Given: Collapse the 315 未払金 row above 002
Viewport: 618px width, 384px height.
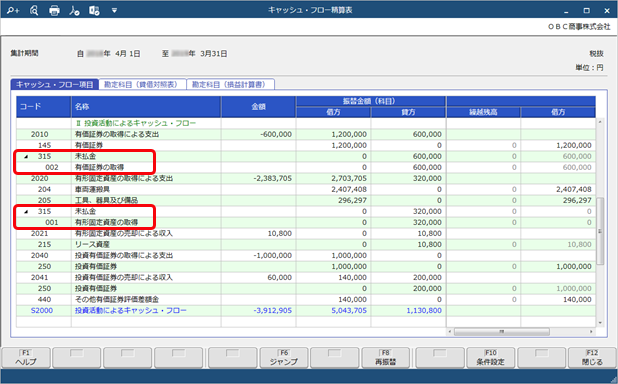Looking at the screenshot, I should point(26,157).
